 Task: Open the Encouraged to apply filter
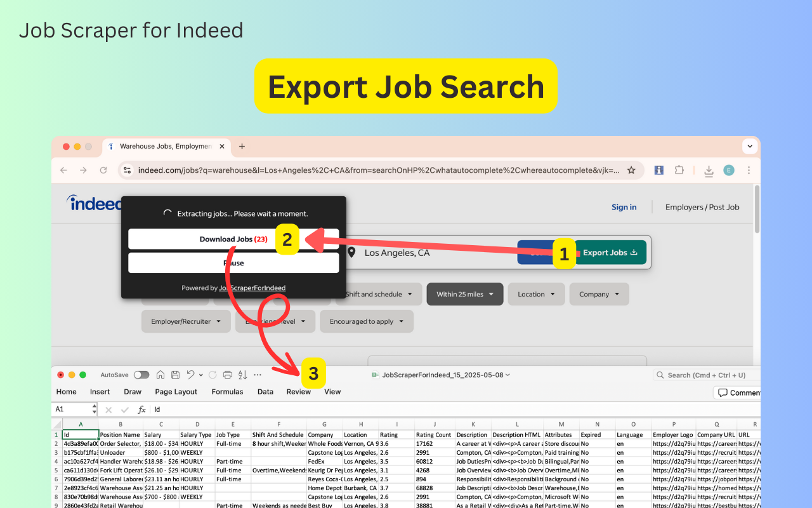pos(367,321)
